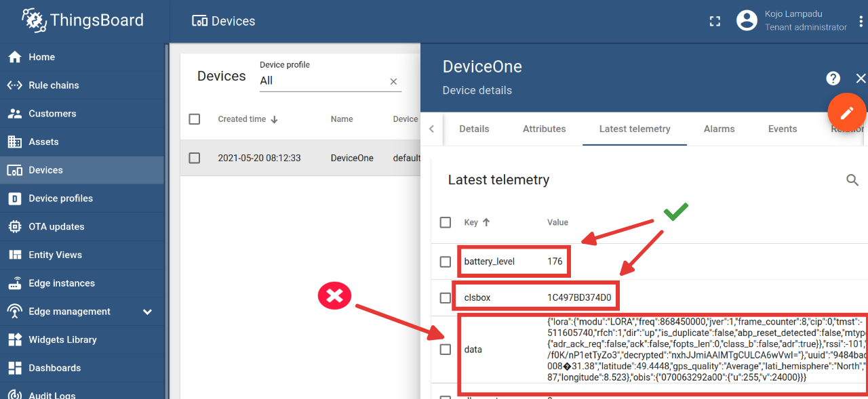Switch to the Events tab
This screenshot has width=868, height=399.
[783, 129]
